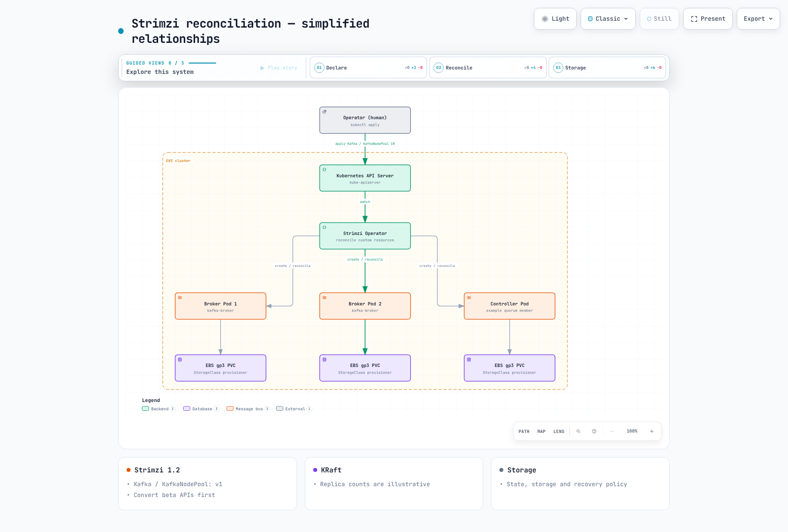Zoom out with the minus button
This screenshot has height=532, width=788.
click(x=612, y=432)
